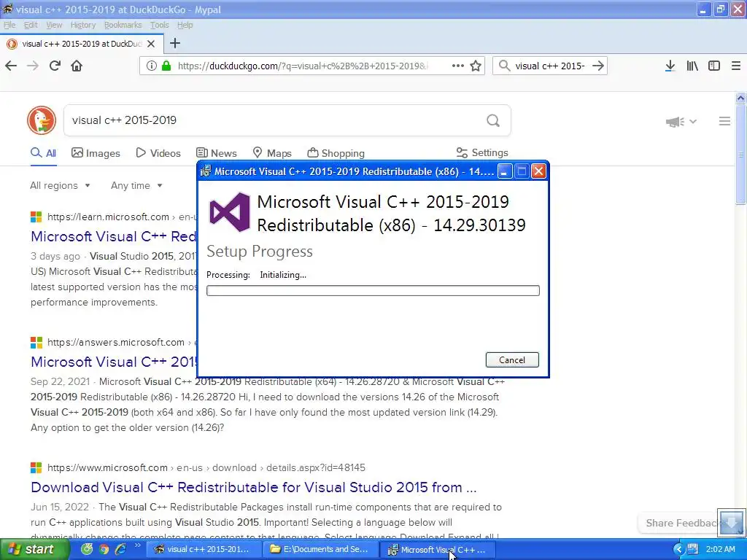Toggle the sidebar view icon
The height and width of the screenshot is (560, 747).
tap(714, 66)
